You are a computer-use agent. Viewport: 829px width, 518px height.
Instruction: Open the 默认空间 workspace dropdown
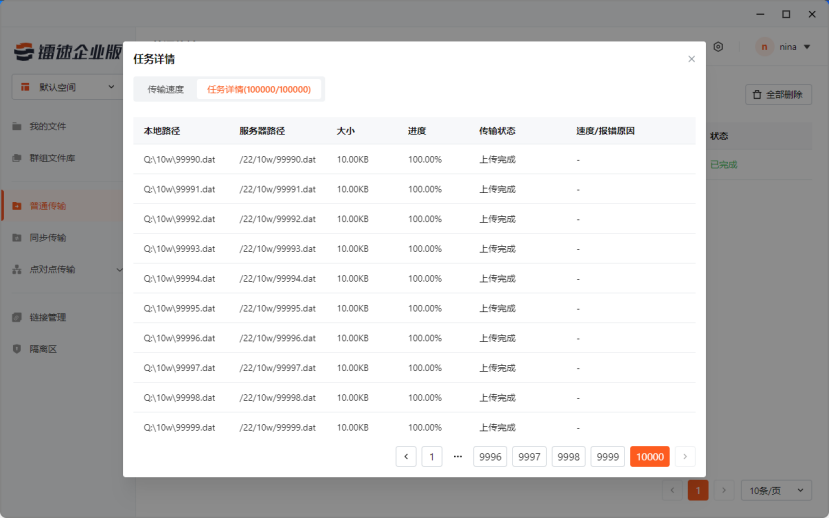(67, 87)
